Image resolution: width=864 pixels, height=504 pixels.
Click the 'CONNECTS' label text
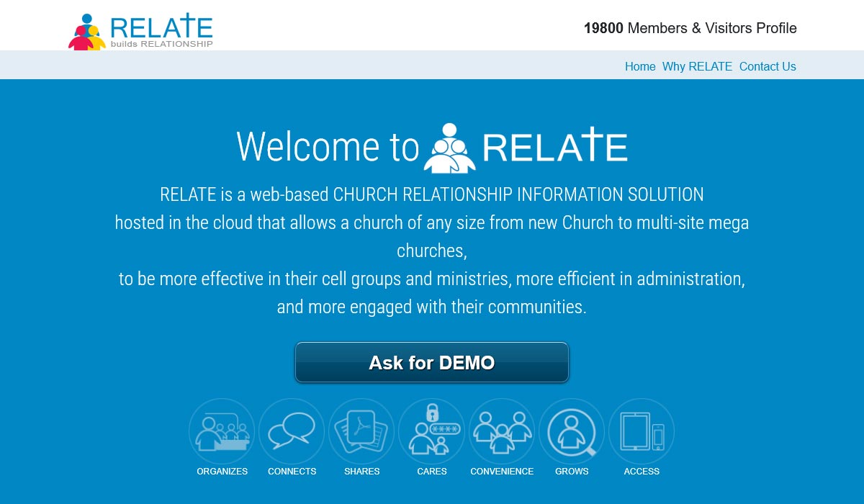tap(292, 472)
